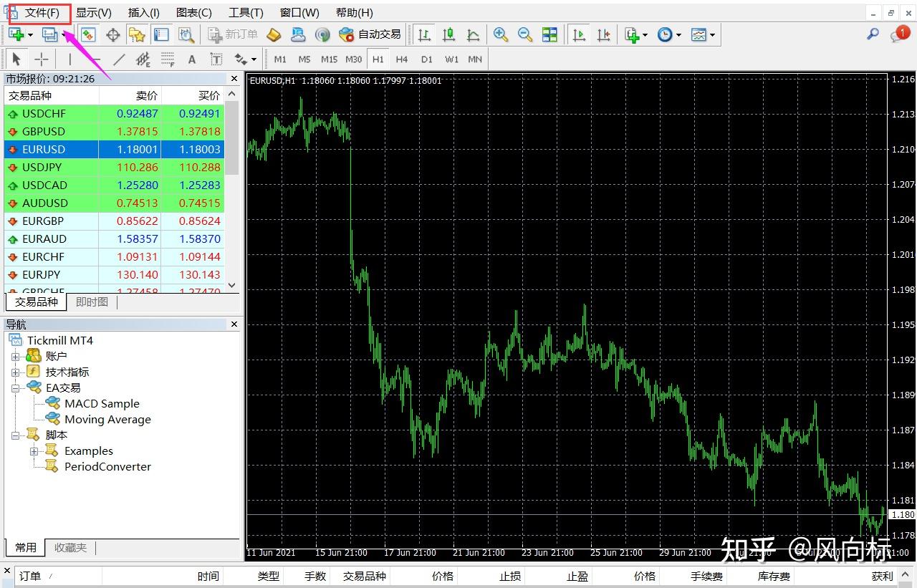Select the vertical line drawing tool

point(70,59)
